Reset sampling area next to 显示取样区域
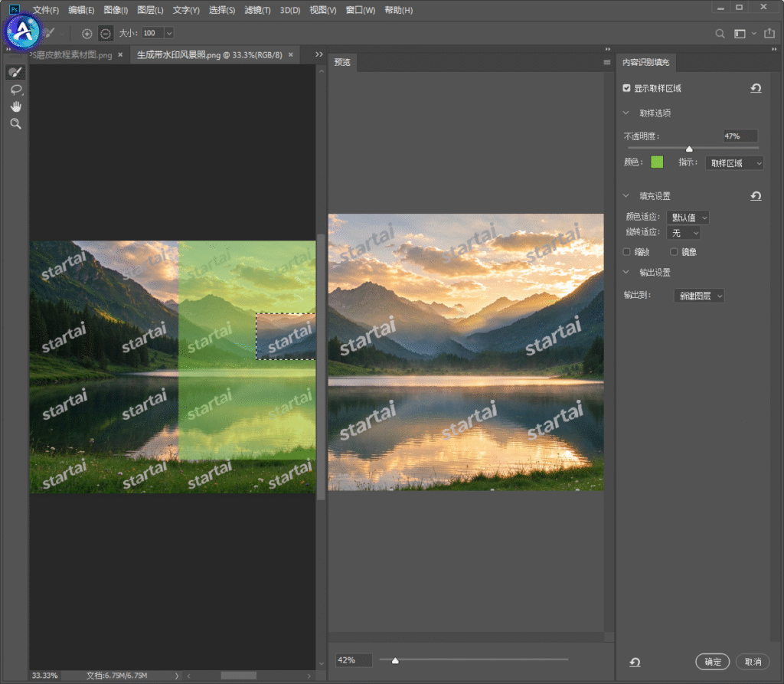This screenshot has width=784, height=684. pos(756,89)
